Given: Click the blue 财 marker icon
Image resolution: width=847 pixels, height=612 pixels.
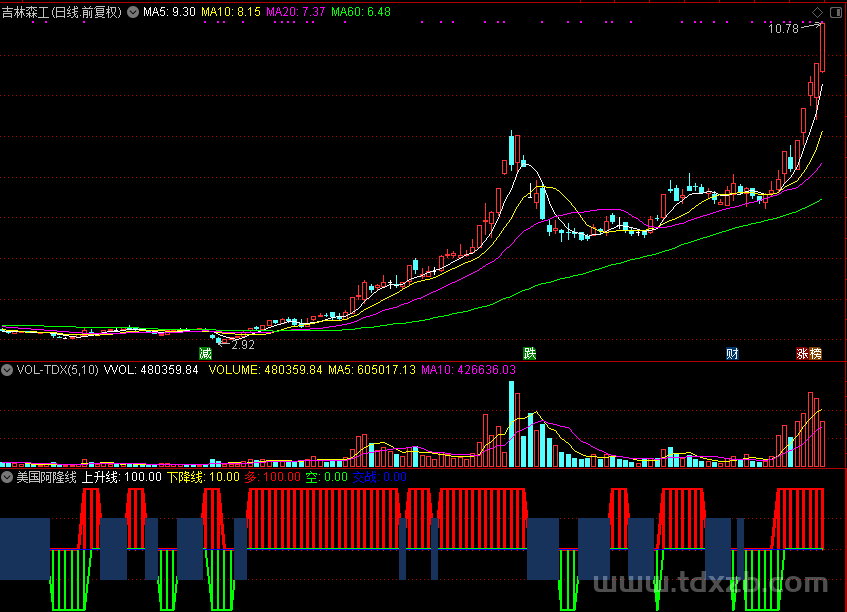Looking at the screenshot, I should 732,354.
